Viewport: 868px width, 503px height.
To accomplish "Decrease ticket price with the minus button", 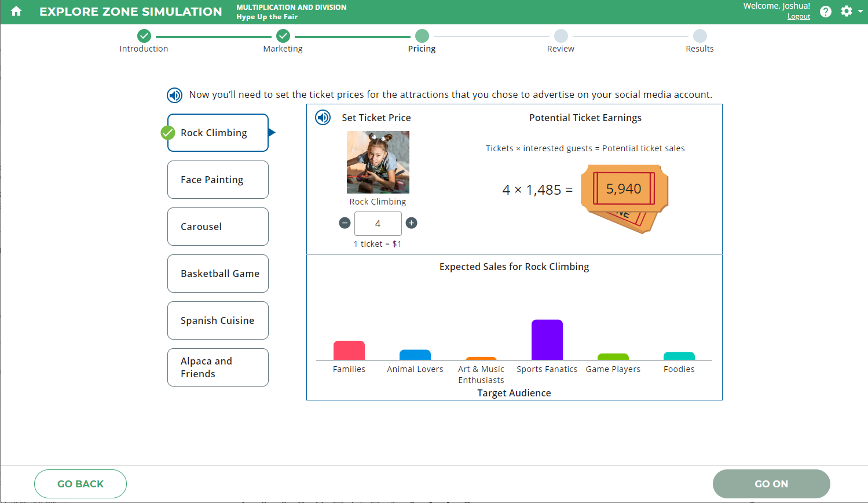I will pos(344,223).
